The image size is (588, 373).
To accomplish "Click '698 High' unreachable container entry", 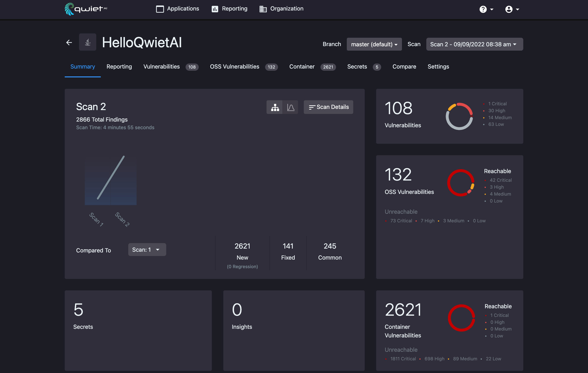I will click(434, 359).
